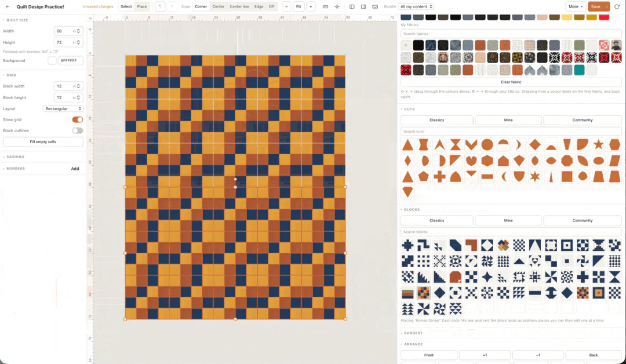Screen dimensions: 626x364
Task: Open the Layout Rectangular dropdown
Action: pyautogui.click(x=63, y=108)
